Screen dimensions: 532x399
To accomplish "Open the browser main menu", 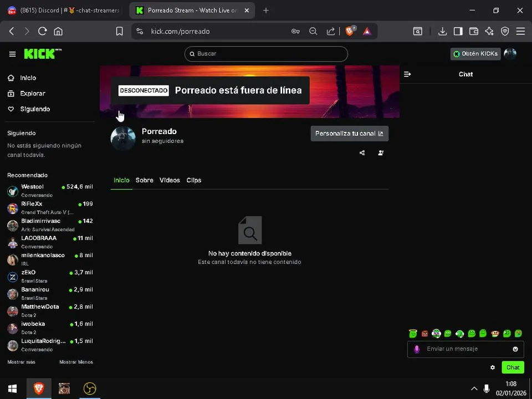I will 520,31.
